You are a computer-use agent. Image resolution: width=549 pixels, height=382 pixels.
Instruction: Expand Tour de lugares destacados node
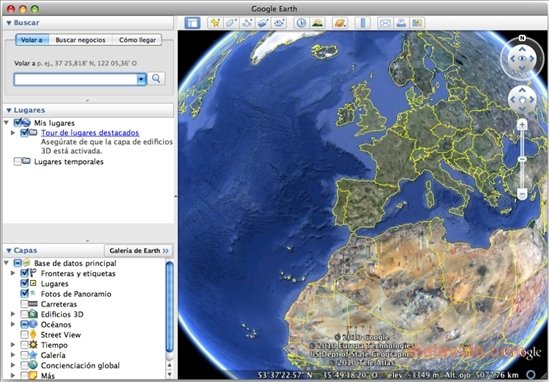(x=13, y=133)
